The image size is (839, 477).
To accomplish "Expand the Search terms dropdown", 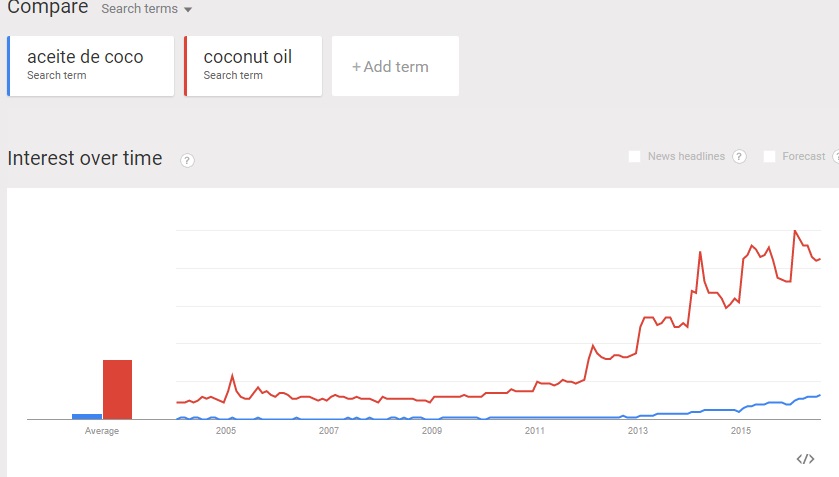I will point(146,9).
